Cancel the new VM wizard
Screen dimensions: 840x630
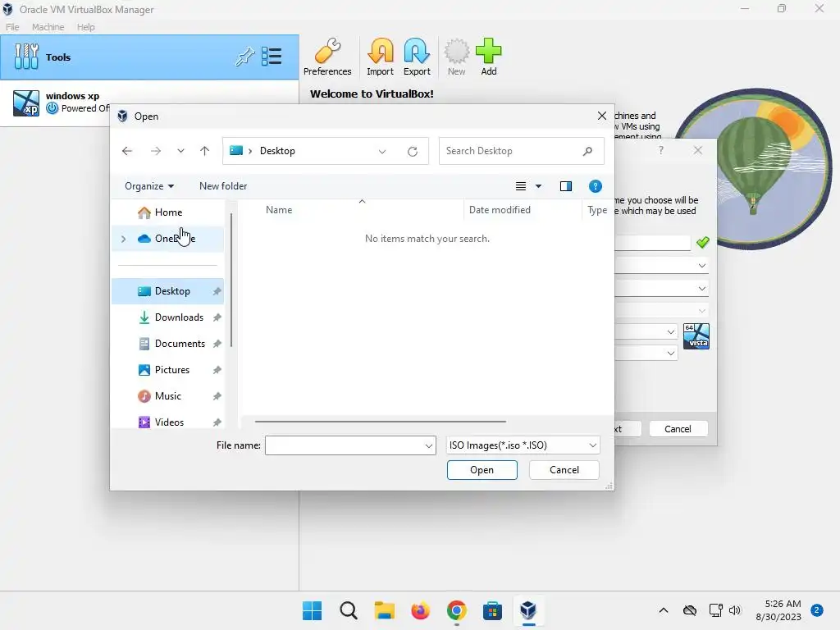click(678, 428)
